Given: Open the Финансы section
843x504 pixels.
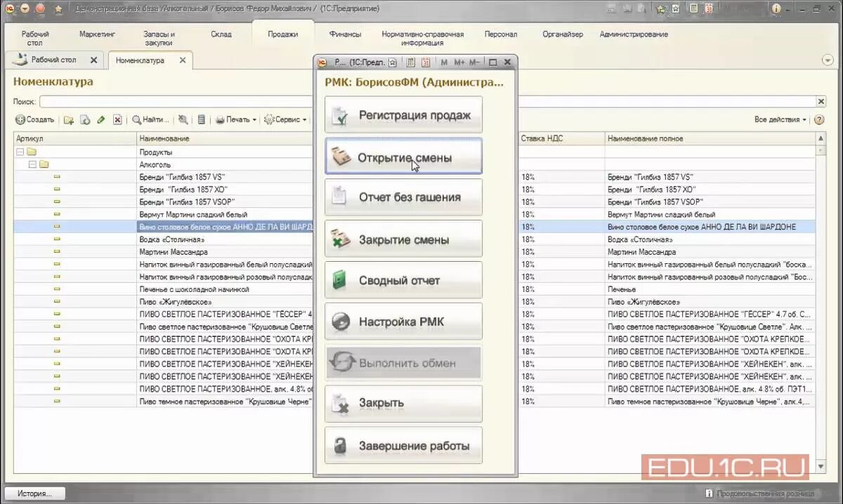Looking at the screenshot, I should point(345,34).
